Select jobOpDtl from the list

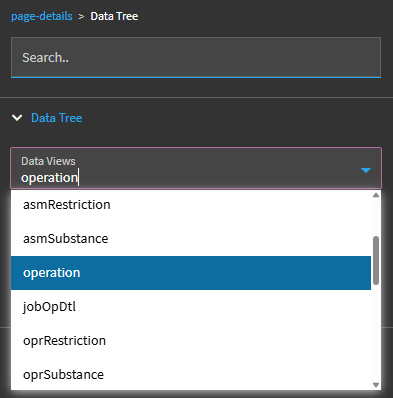[x=191, y=307]
